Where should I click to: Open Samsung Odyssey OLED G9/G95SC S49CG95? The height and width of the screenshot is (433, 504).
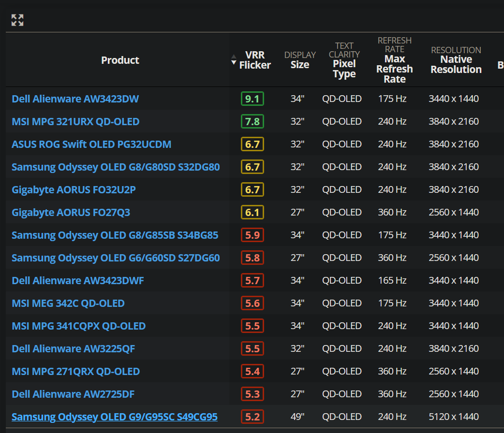pyautogui.click(x=115, y=417)
